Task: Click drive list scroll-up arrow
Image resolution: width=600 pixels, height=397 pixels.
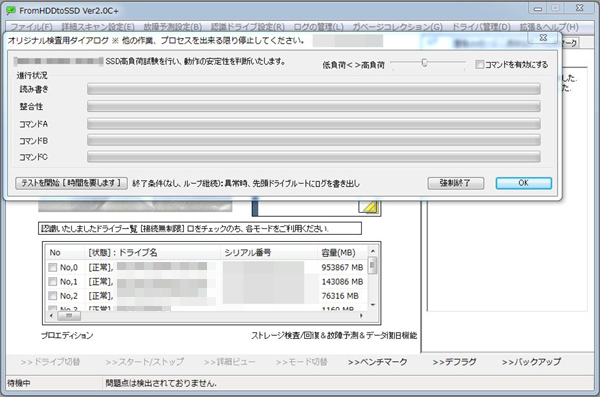Action: coord(372,251)
